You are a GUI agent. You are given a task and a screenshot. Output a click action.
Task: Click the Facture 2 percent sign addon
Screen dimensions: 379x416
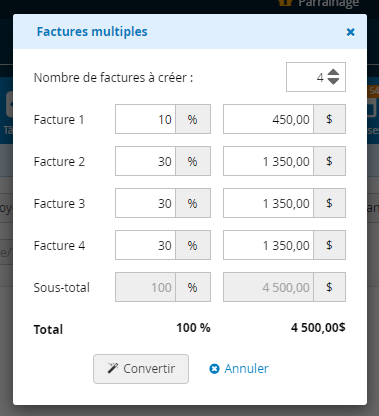193,161
